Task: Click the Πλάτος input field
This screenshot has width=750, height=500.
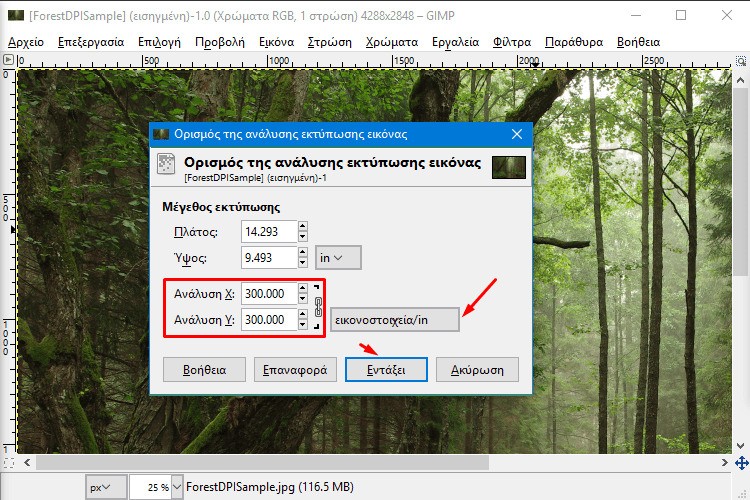Action: [x=269, y=232]
